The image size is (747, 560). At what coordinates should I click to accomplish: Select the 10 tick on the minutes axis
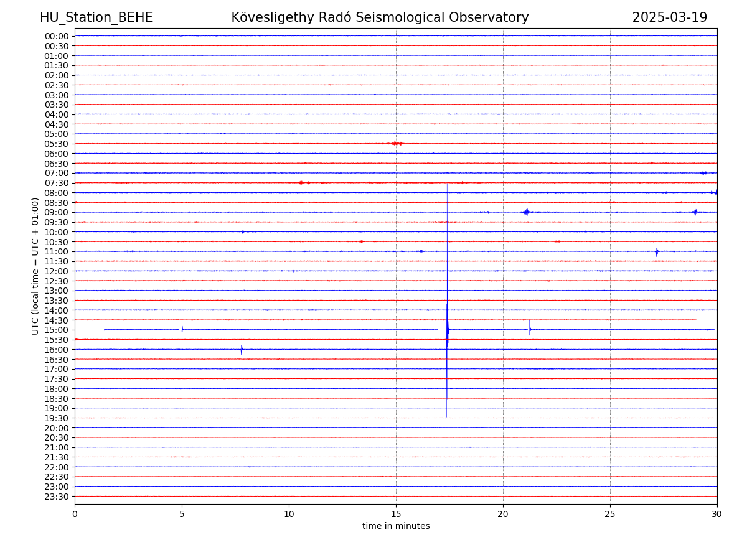(289, 515)
